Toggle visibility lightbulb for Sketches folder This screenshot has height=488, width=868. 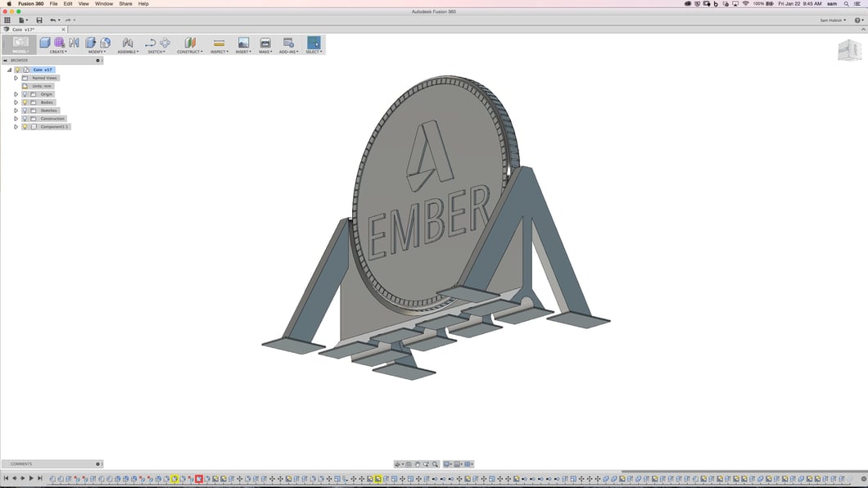coord(25,111)
